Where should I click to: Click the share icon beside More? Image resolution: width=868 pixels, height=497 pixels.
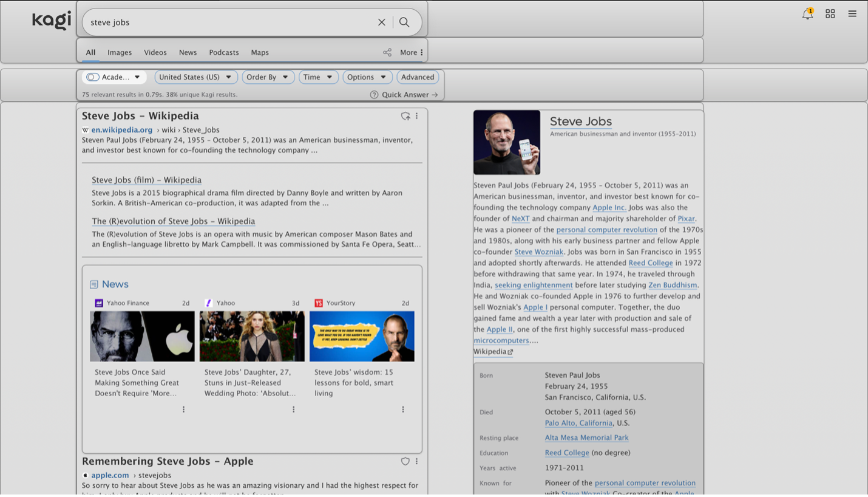click(x=387, y=53)
